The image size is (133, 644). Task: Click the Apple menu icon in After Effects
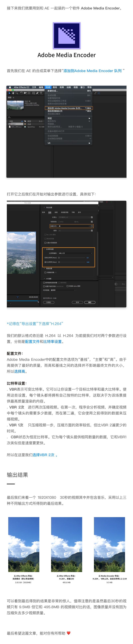pos(10,87)
